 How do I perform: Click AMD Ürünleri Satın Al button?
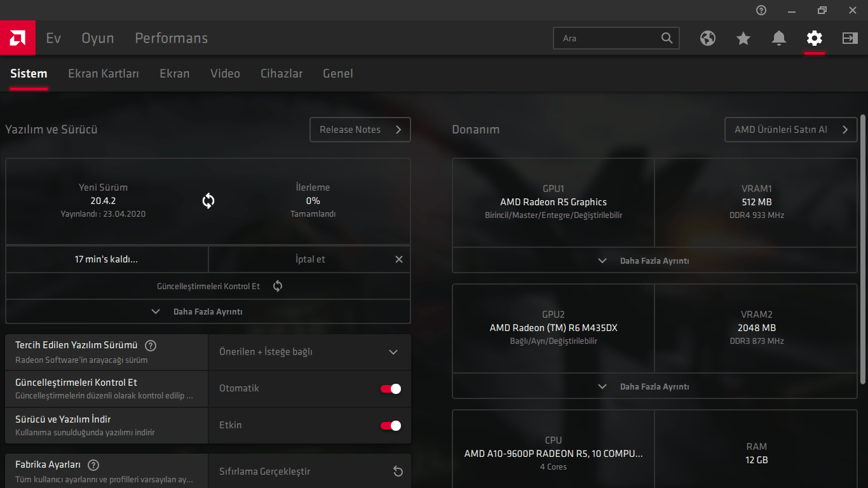(791, 130)
